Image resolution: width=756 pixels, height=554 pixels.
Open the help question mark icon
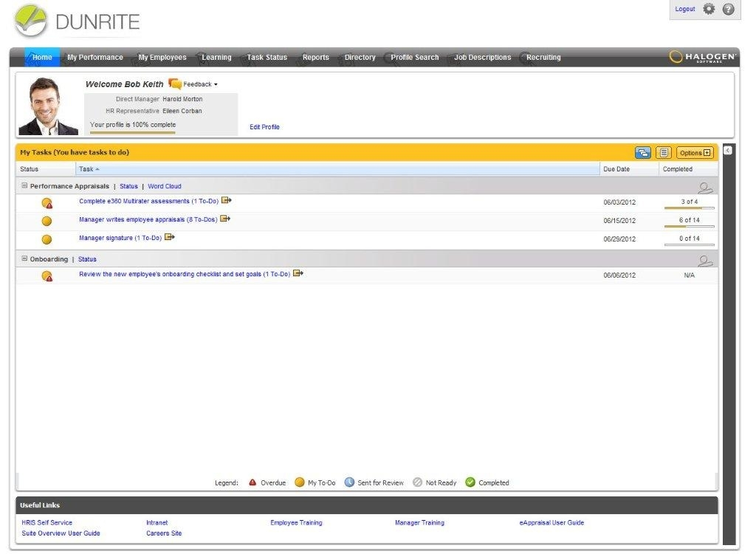[729, 9]
